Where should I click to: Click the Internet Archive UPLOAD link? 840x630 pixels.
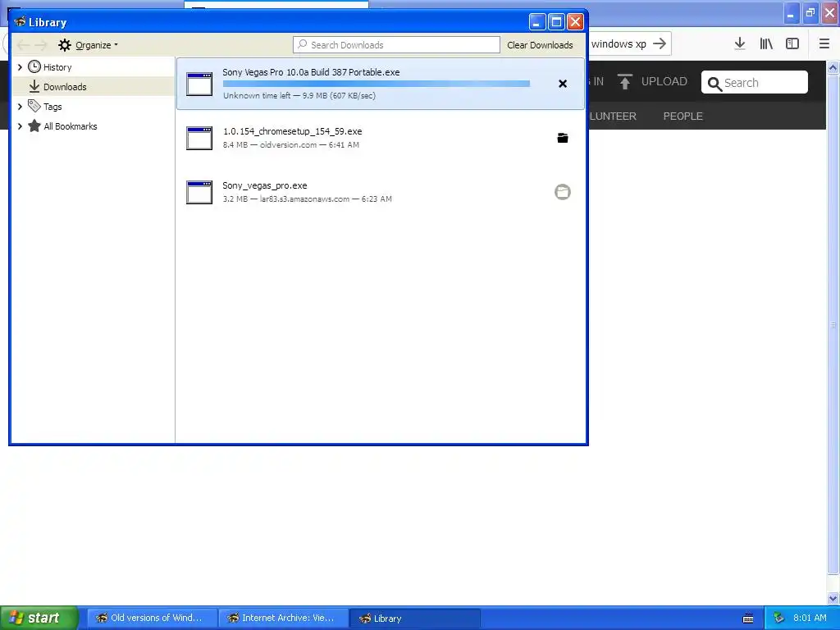pyautogui.click(x=664, y=81)
